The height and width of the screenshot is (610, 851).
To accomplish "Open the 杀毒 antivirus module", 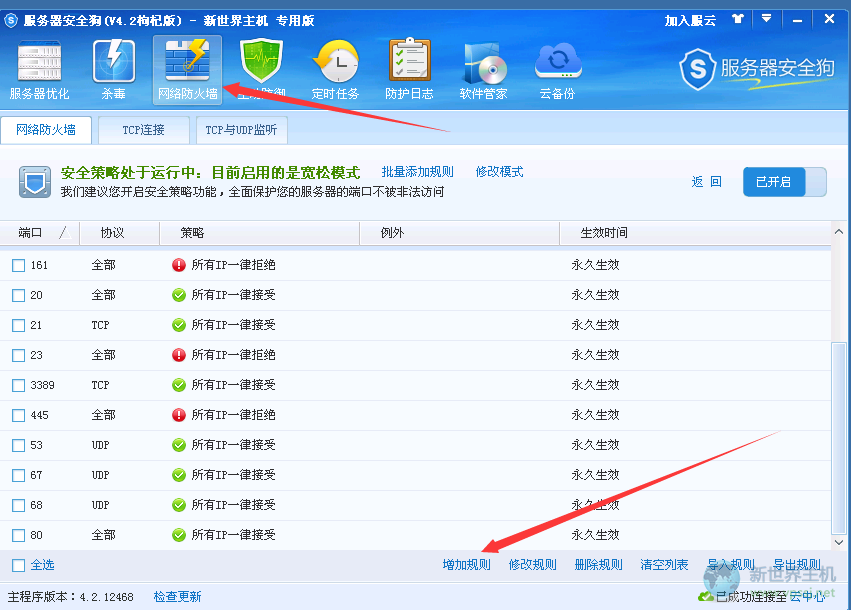I will click(x=113, y=69).
